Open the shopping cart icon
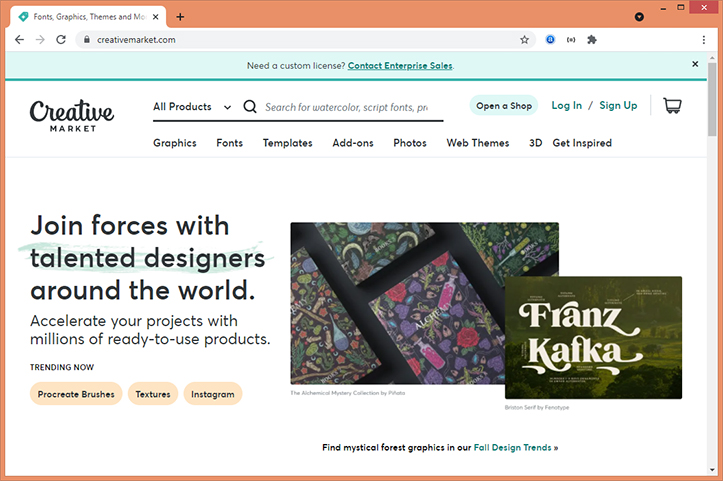723x481 pixels. 672,106
